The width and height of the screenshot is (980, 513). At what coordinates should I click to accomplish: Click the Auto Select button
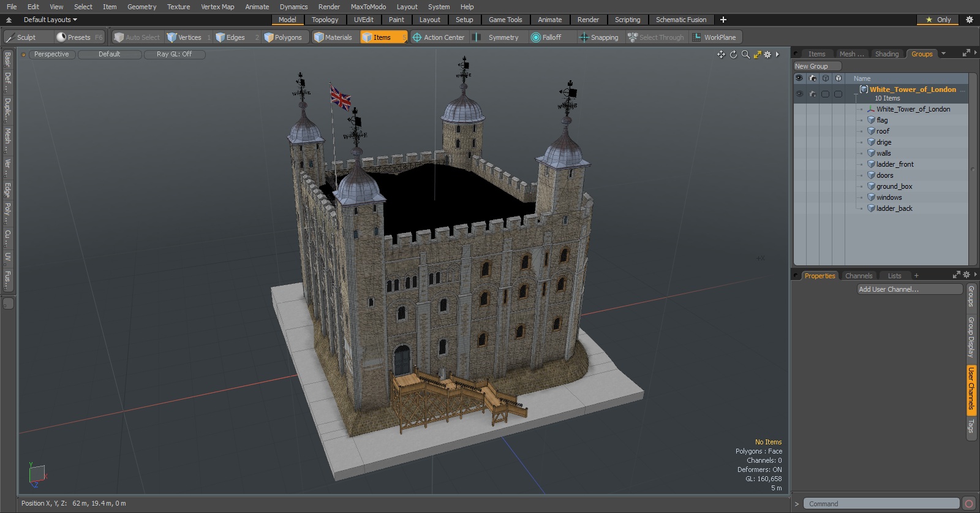pyautogui.click(x=137, y=37)
